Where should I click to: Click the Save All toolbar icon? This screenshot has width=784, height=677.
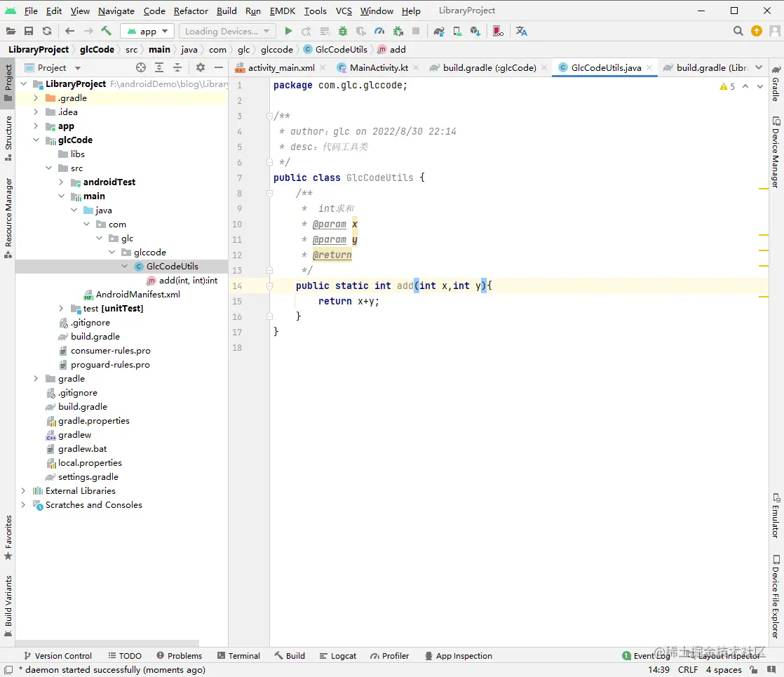(29, 31)
